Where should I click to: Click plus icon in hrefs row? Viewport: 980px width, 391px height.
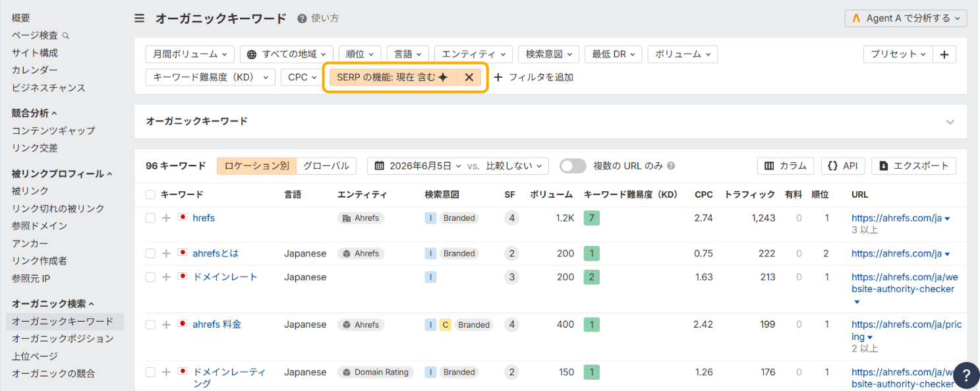pos(166,218)
